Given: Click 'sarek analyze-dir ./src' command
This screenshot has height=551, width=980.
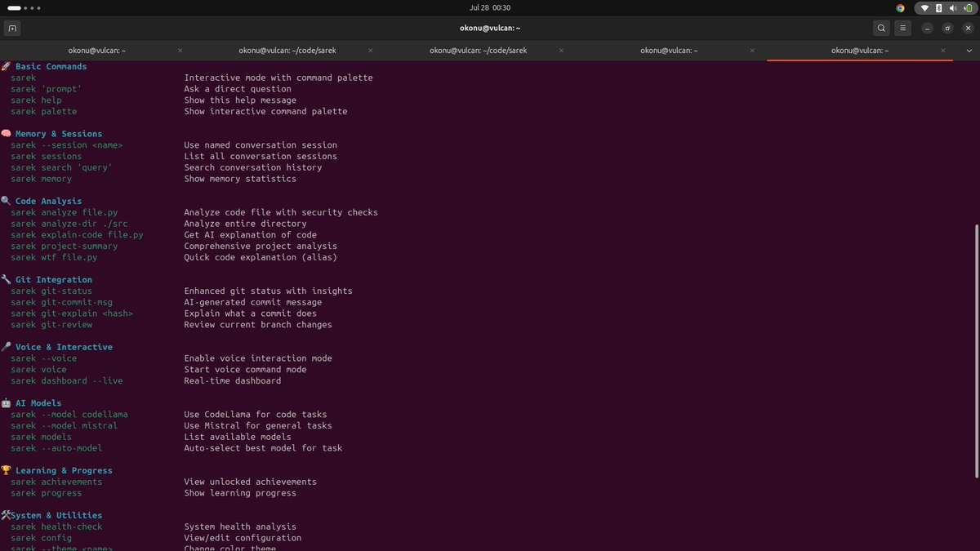Looking at the screenshot, I should [x=69, y=224].
